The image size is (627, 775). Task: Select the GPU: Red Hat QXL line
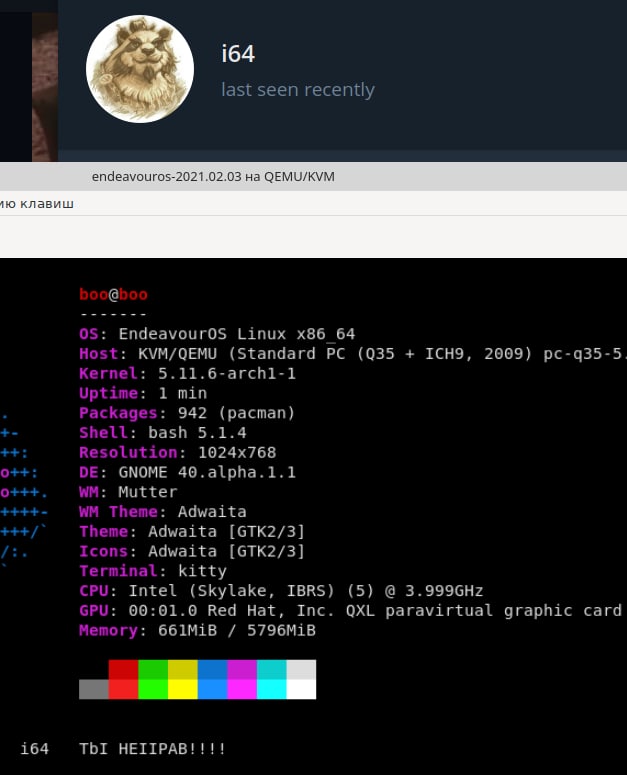tap(350, 611)
